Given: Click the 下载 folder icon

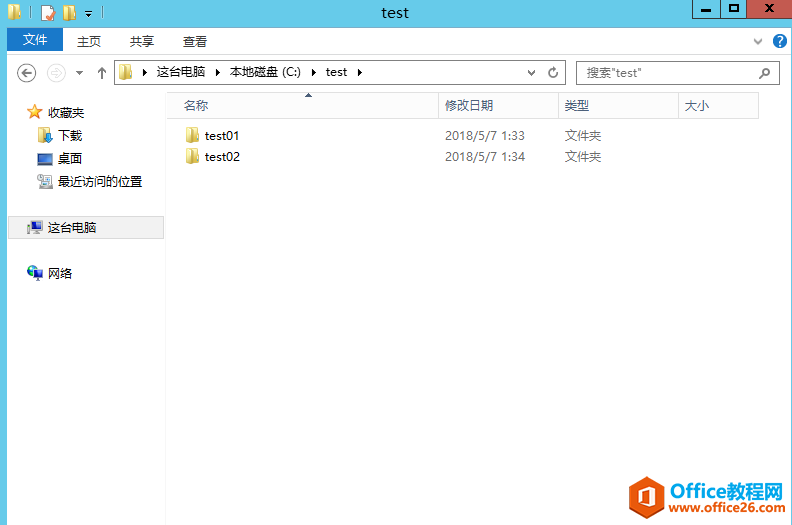Looking at the screenshot, I should (45, 135).
